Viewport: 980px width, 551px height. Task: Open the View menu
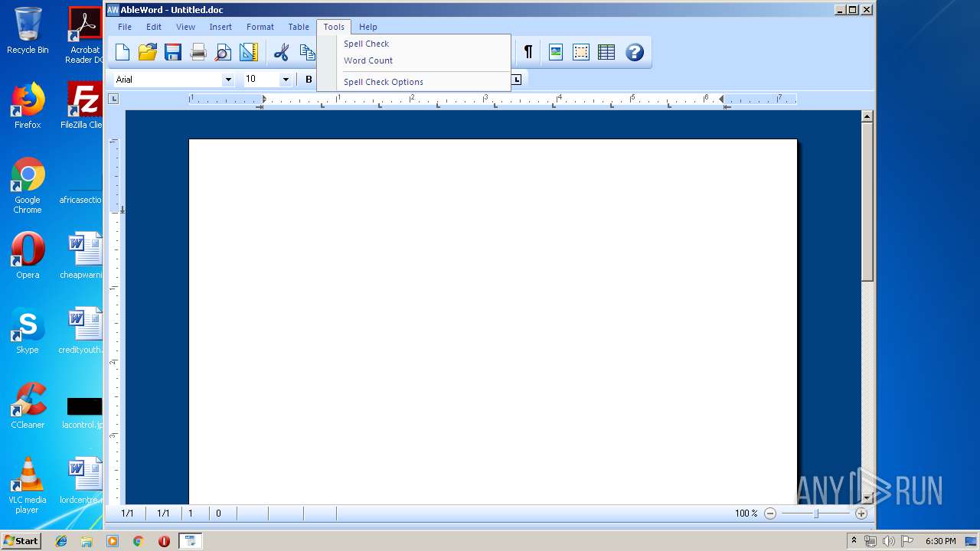click(186, 27)
